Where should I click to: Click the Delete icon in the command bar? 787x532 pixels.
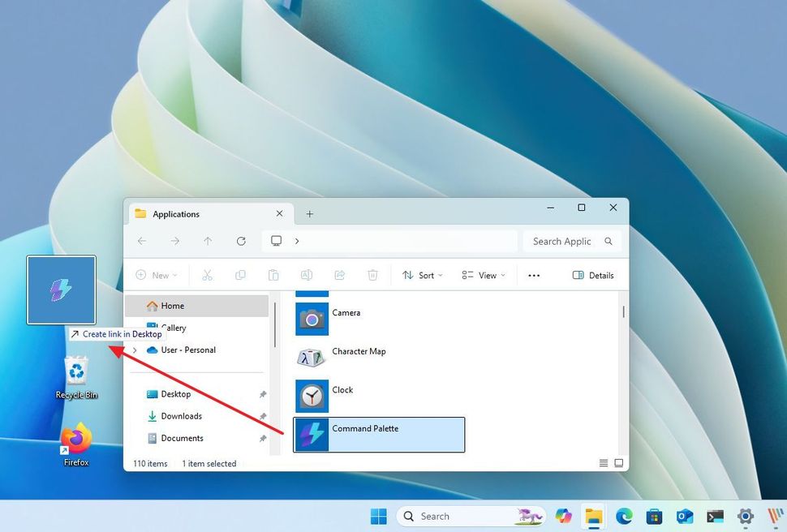tap(372, 275)
